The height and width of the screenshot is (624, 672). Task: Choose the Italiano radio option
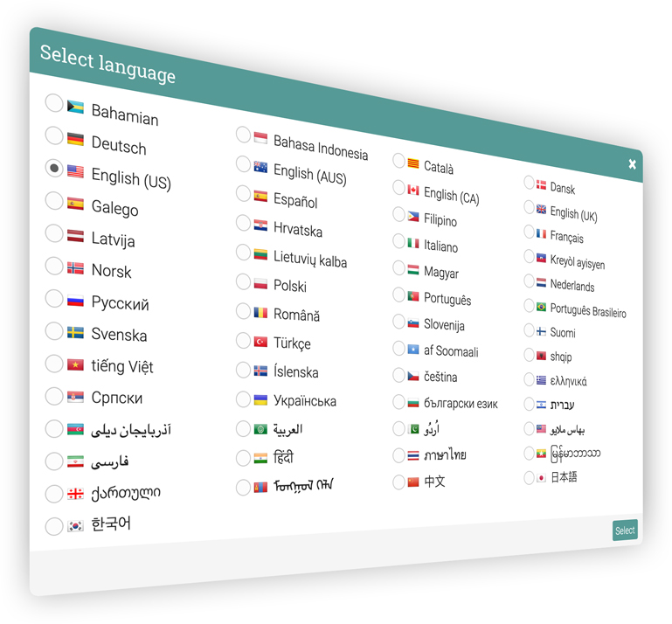(398, 241)
